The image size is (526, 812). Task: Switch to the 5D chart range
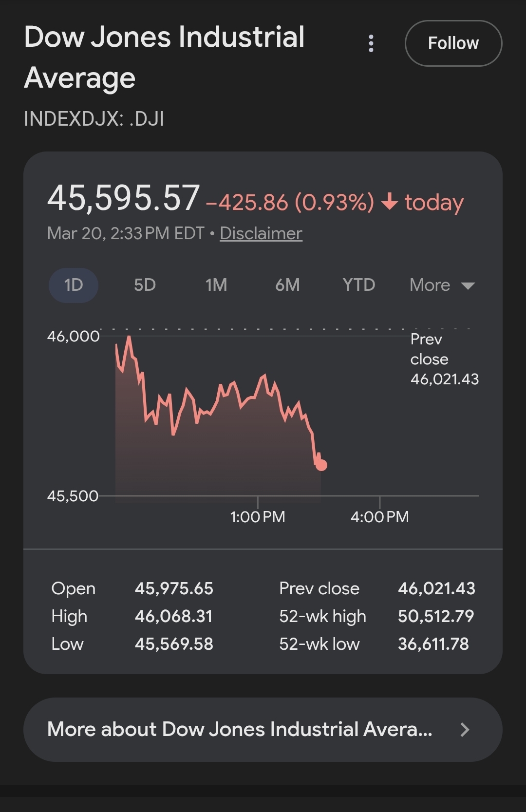point(145,285)
